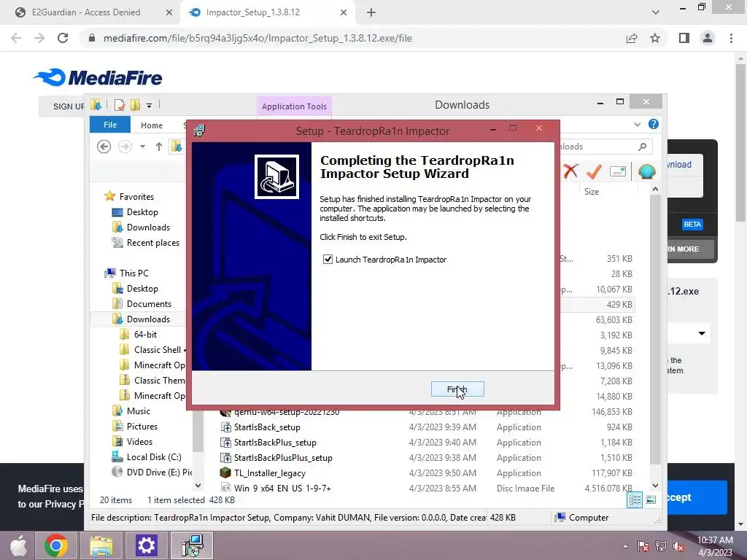Viewport: 747px width, 560px height.
Task: Select the Application Tools ribbon tab
Action: point(294,106)
